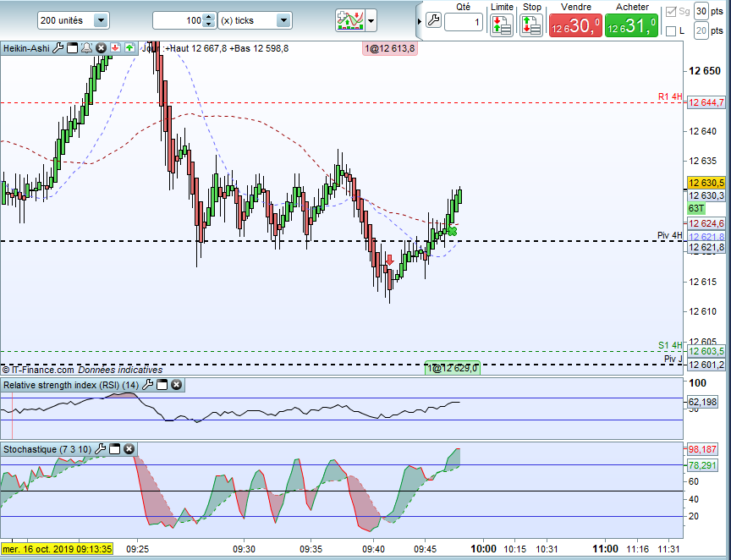Maximize the RSI indicator panel
This screenshot has height=560, width=731.
162,385
